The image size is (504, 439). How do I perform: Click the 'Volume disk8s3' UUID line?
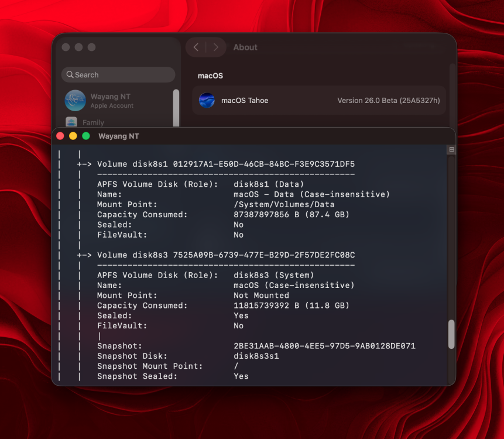pos(226,255)
